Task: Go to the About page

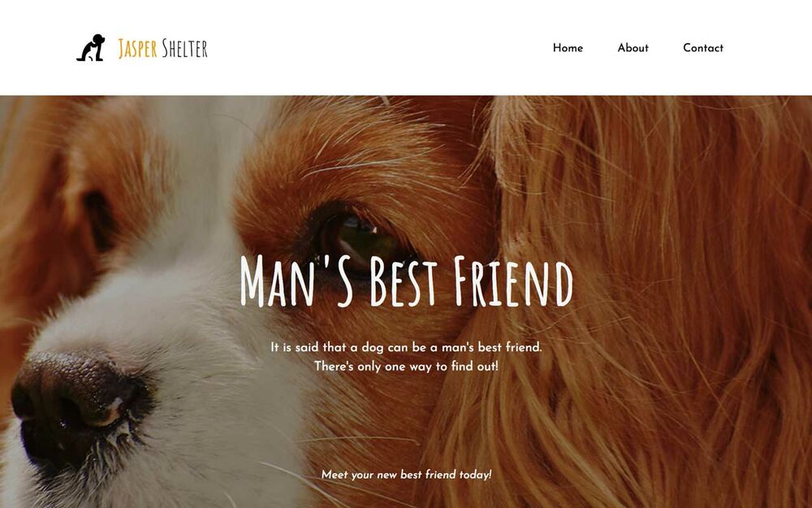Action: 633,48
